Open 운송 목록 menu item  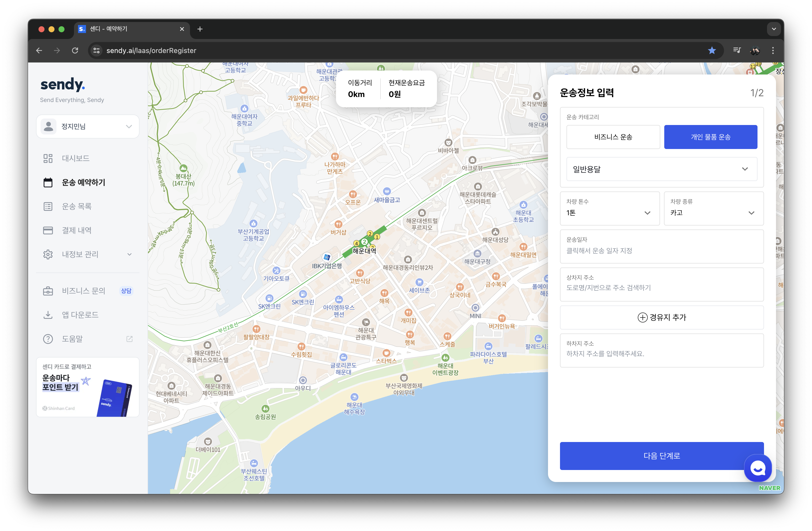(77, 206)
